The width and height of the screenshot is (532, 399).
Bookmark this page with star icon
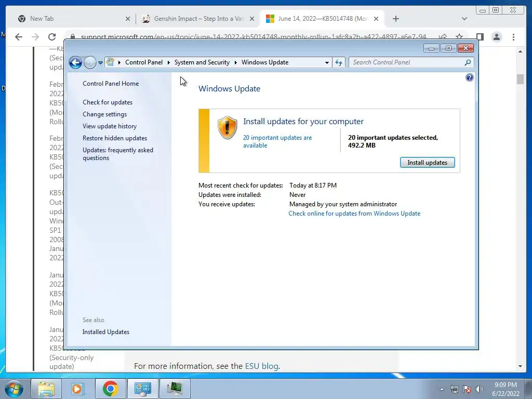click(x=459, y=36)
